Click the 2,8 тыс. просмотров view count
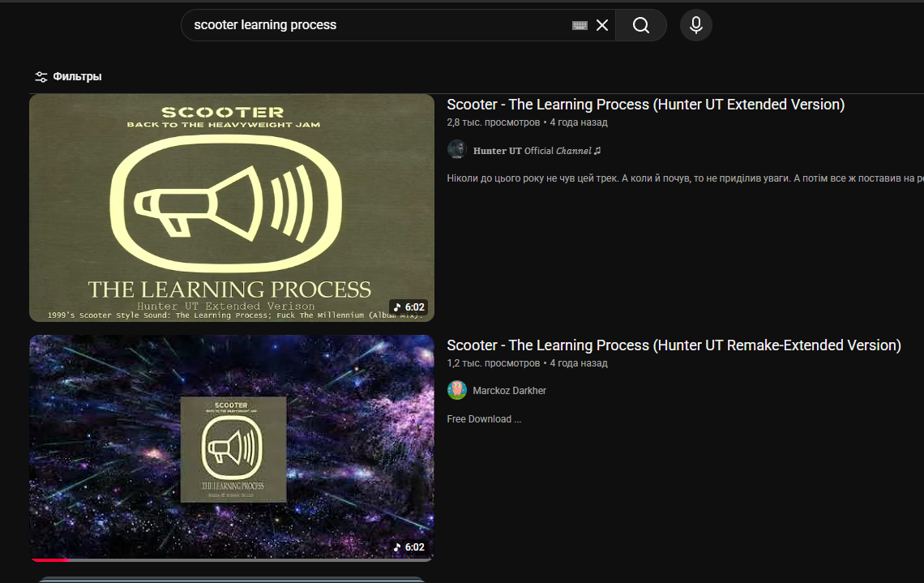Viewport: 924px width, 583px height. 494,122
